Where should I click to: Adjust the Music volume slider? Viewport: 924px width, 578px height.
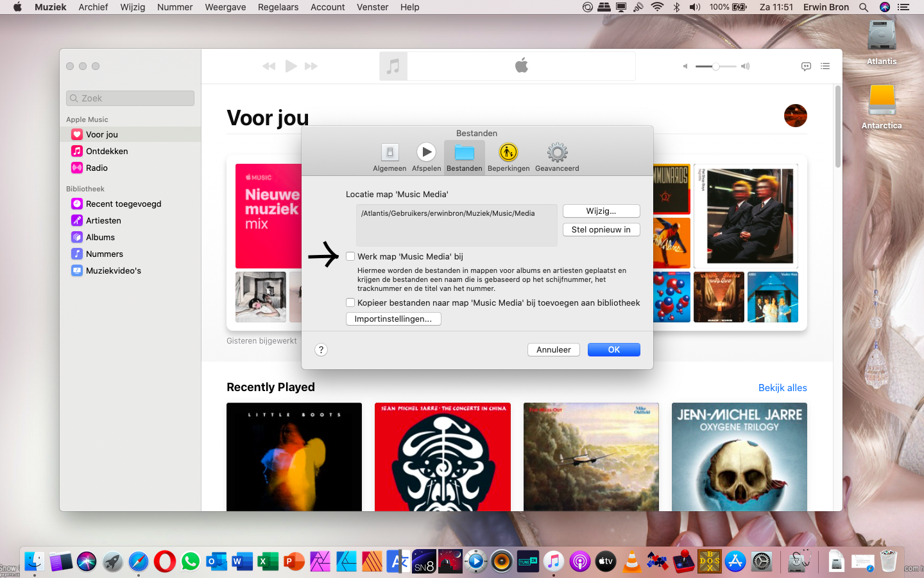[715, 66]
